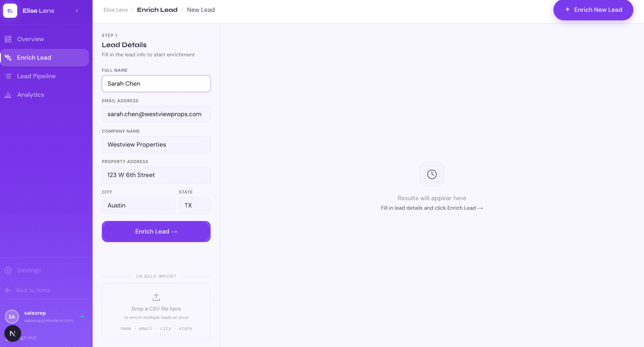The image size is (644, 347).
Task: Collapse the sidebar with the chevron
Action: click(77, 11)
